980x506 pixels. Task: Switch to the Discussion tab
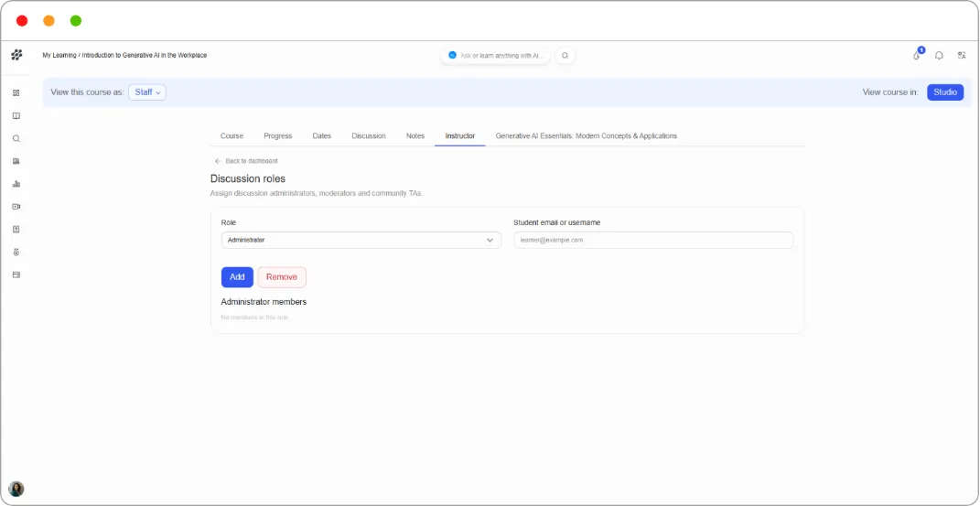point(369,135)
